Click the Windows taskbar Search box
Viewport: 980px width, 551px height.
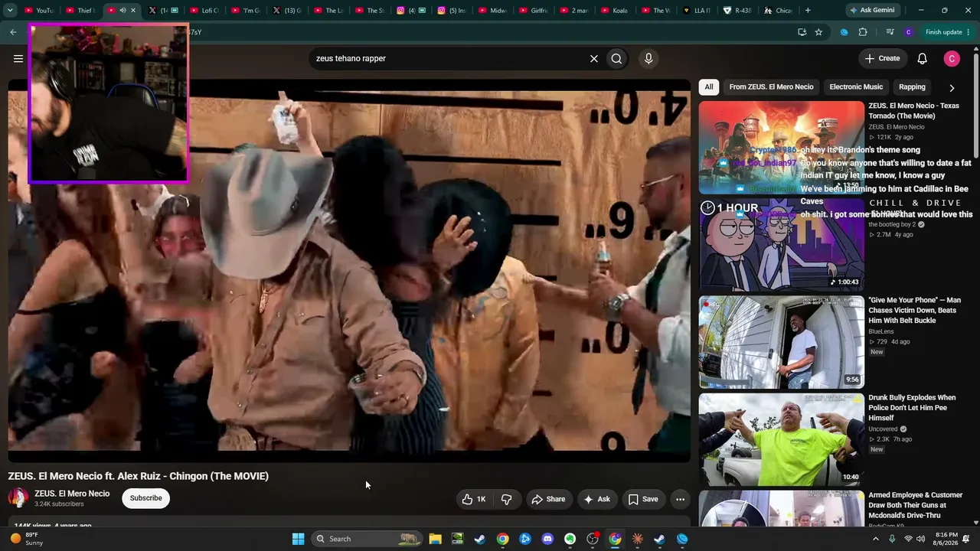[x=367, y=539]
